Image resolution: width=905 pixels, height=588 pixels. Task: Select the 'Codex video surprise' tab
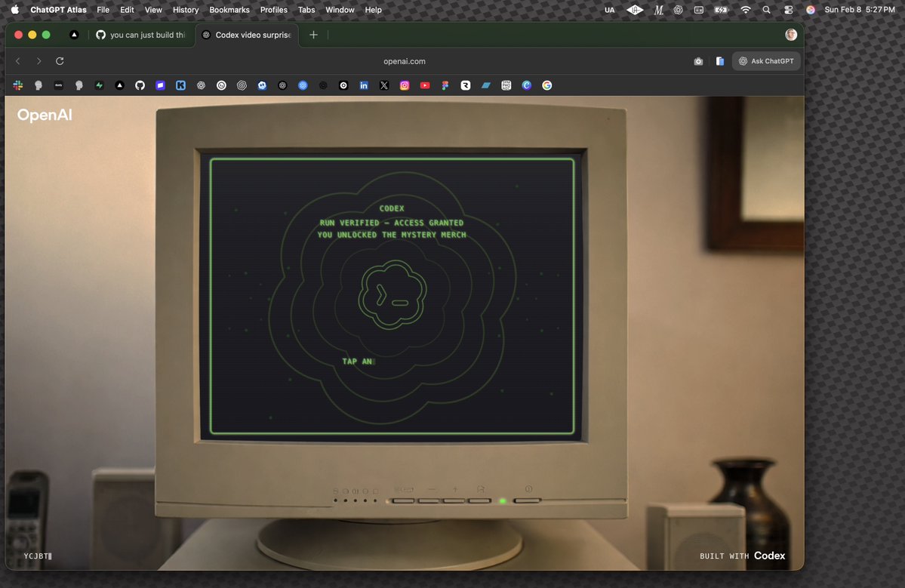tap(247, 35)
